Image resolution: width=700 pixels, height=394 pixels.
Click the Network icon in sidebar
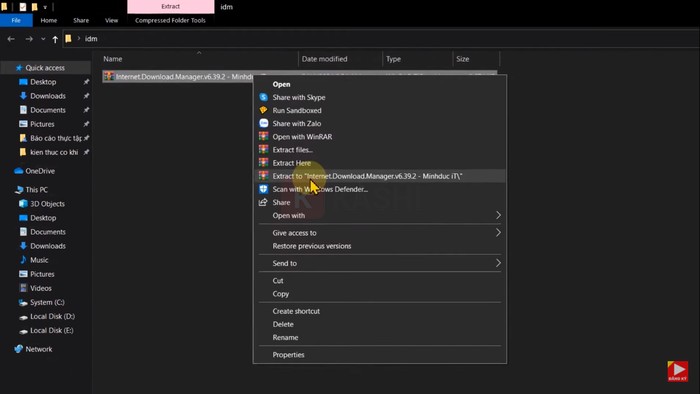click(19, 349)
